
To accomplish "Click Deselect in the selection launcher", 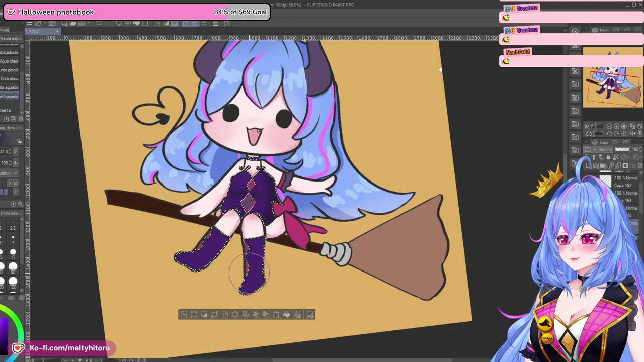I will (184, 315).
